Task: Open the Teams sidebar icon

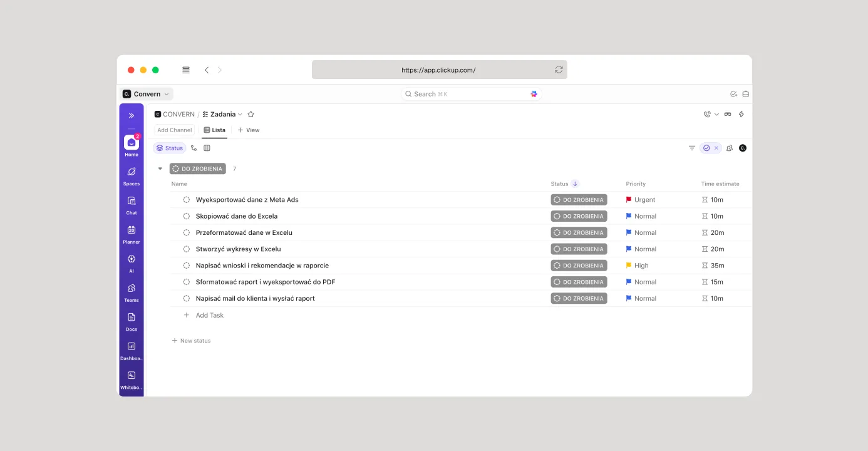Action: click(132, 289)
